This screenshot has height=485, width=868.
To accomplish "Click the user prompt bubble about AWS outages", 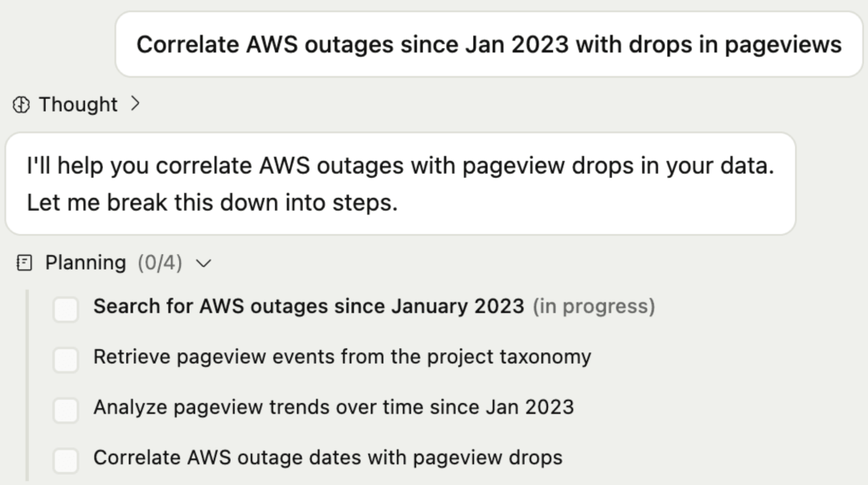I will (x=489, y=44).
